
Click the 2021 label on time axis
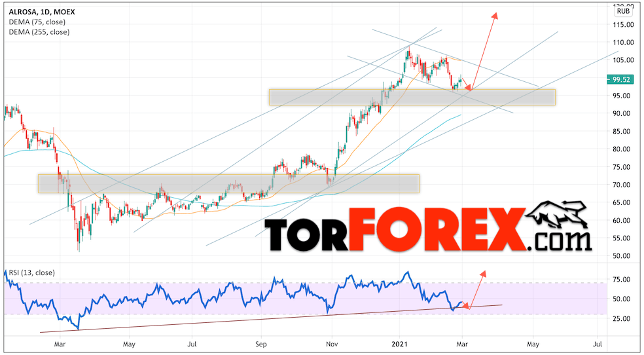coord(399,344)
